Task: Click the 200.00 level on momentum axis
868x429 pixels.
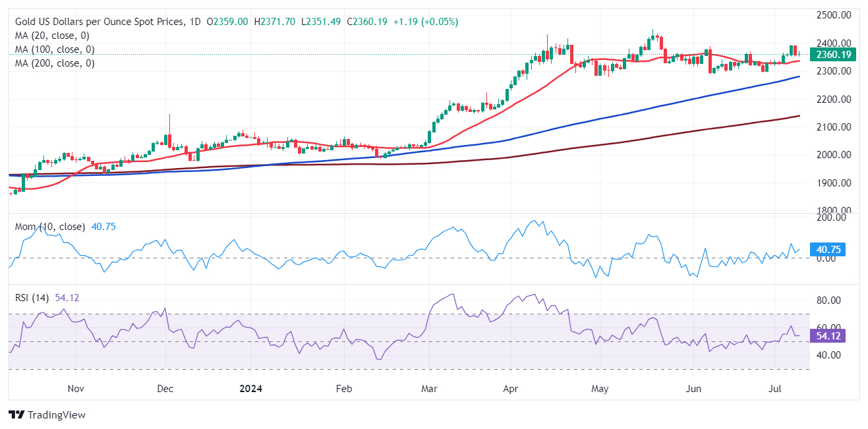Action: pos(831,217)
